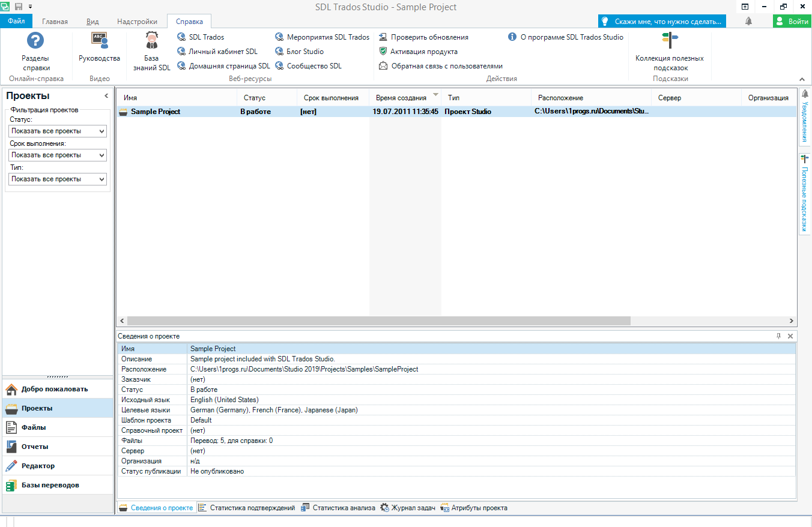812x527 pixels.
Task: Open the Срок выполнения filter dropdown
Action: pos(58,155)
